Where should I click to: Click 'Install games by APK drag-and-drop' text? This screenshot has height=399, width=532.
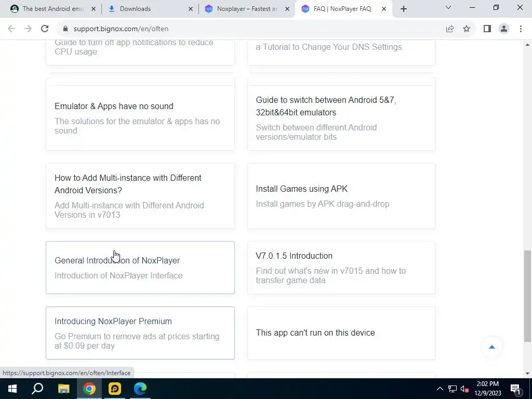pos(323,204)
